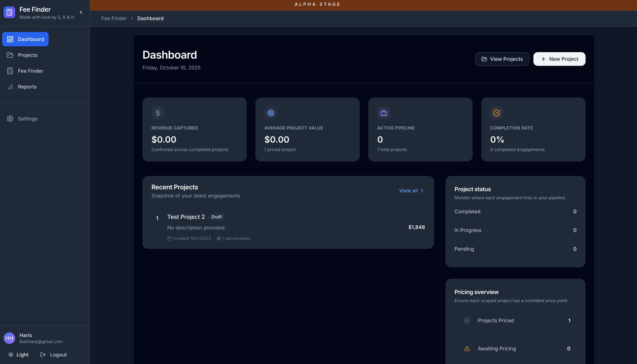Viewport: 637px width, 364px height.
Task: Toggle Light theme mode
Action: pos(18,354)
